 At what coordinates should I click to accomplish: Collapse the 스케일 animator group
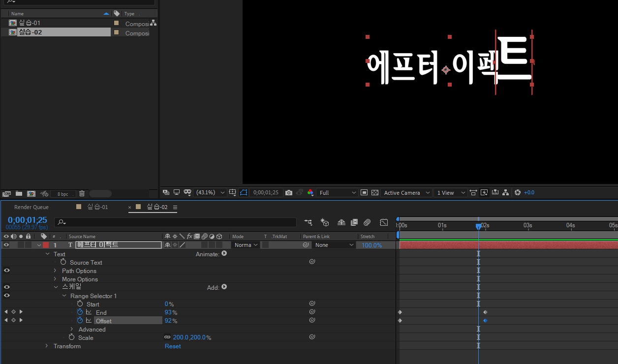pyautogui.click(x=56, y=287)
